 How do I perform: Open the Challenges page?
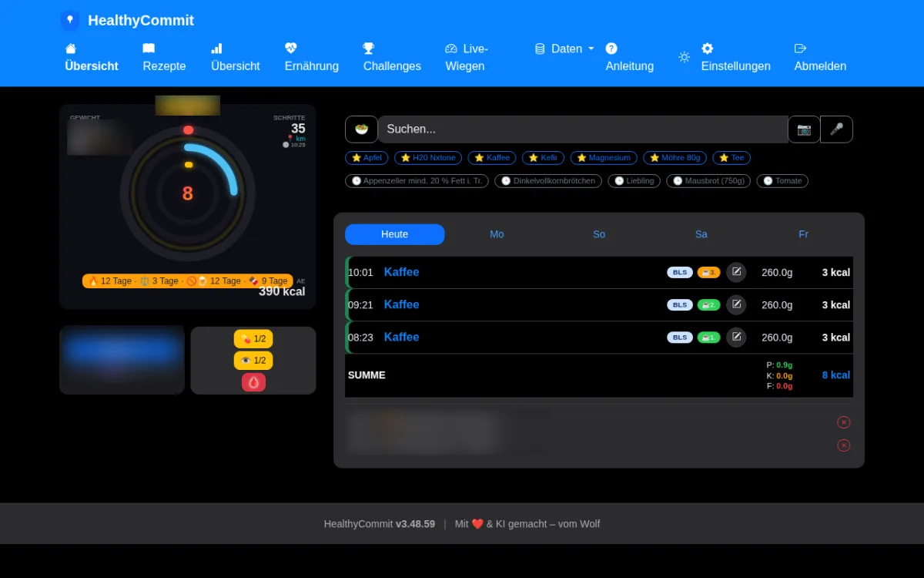pos(392,57)
